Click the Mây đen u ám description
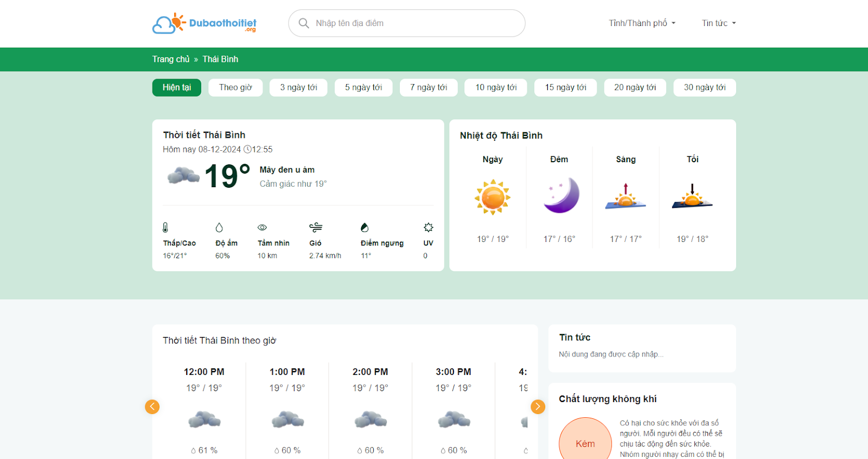 (287, 170)
